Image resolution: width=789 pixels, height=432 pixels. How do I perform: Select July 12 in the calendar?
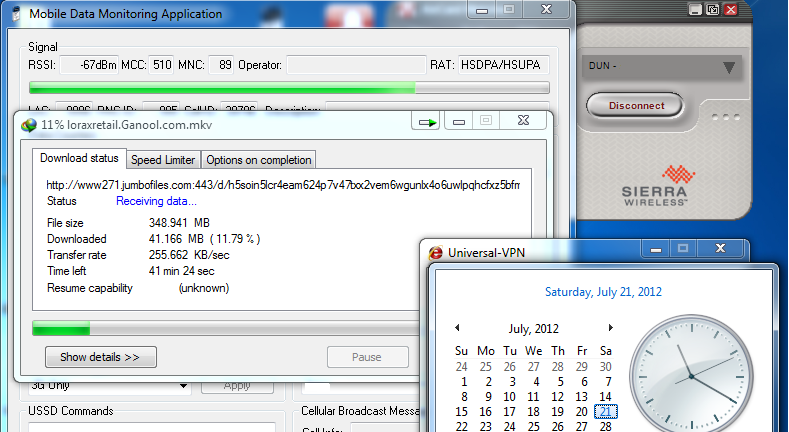click(558, 397)
